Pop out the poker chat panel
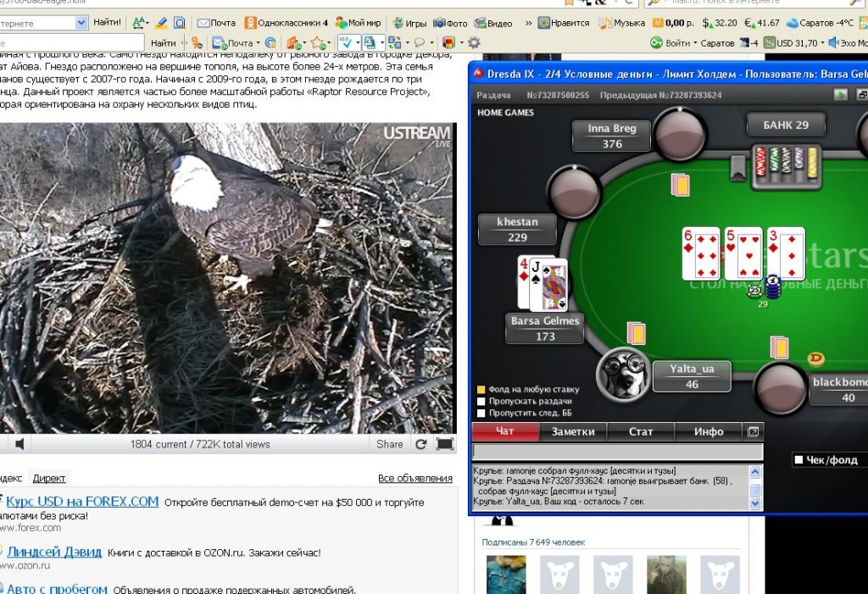 pyautogui.click(x=753, y=431)
